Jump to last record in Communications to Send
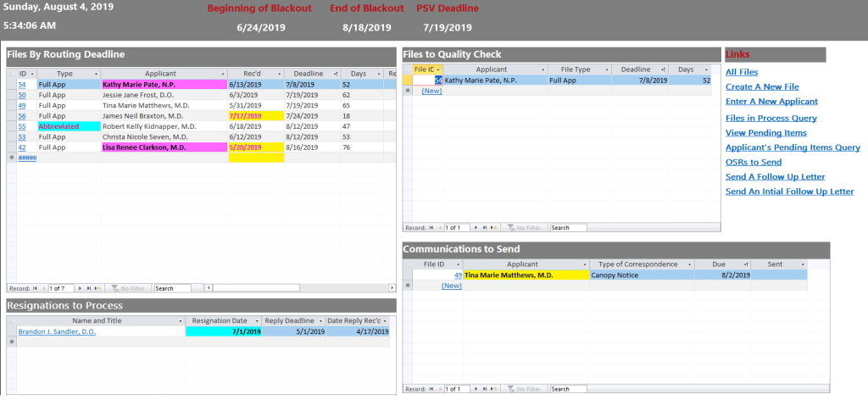This screenshot has width=868, height=400. (x=485, y=389)
